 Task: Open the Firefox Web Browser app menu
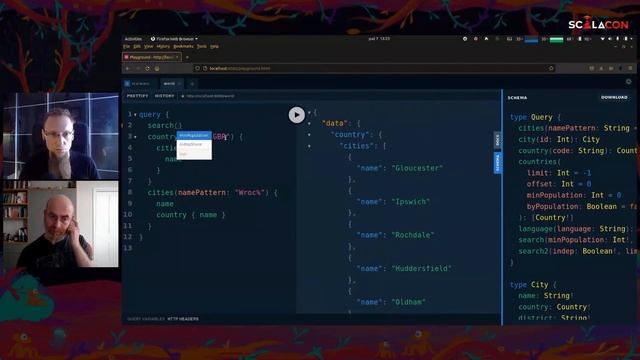(174, 39)
